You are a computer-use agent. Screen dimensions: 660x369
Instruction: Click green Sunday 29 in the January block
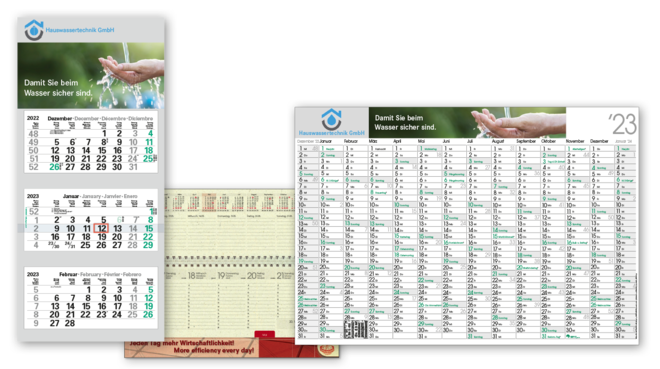(148, 245)
